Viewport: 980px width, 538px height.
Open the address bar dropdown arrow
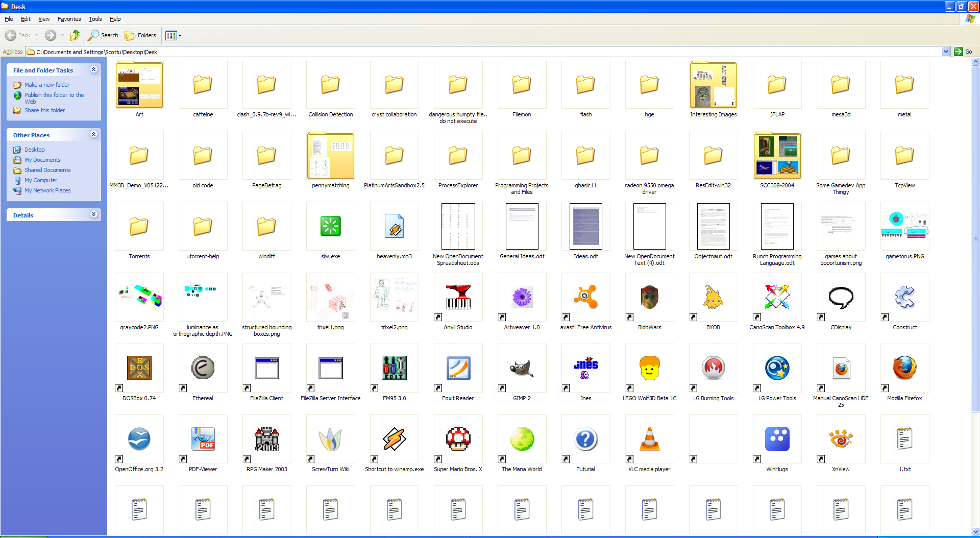(x=946, y=52)
